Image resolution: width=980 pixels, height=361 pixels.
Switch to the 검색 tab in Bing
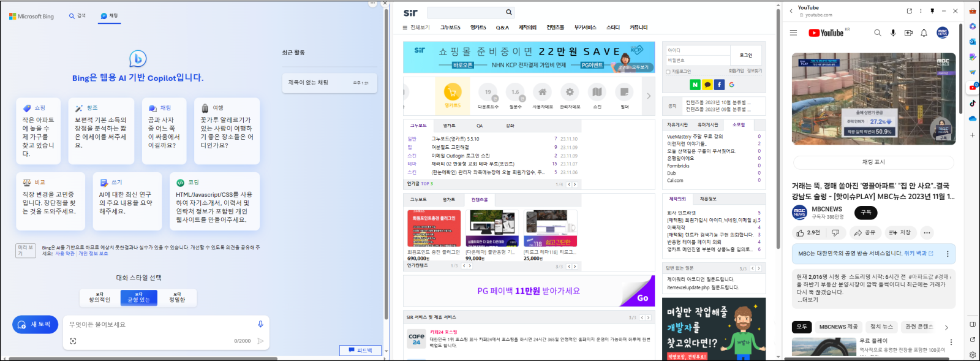point(78,16)
